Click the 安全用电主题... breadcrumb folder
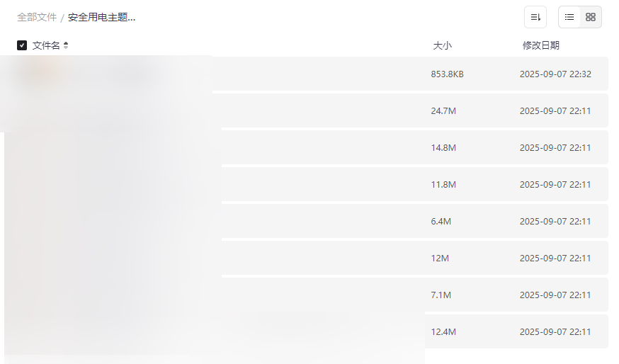The image size is (619, 364). (101, 18)
